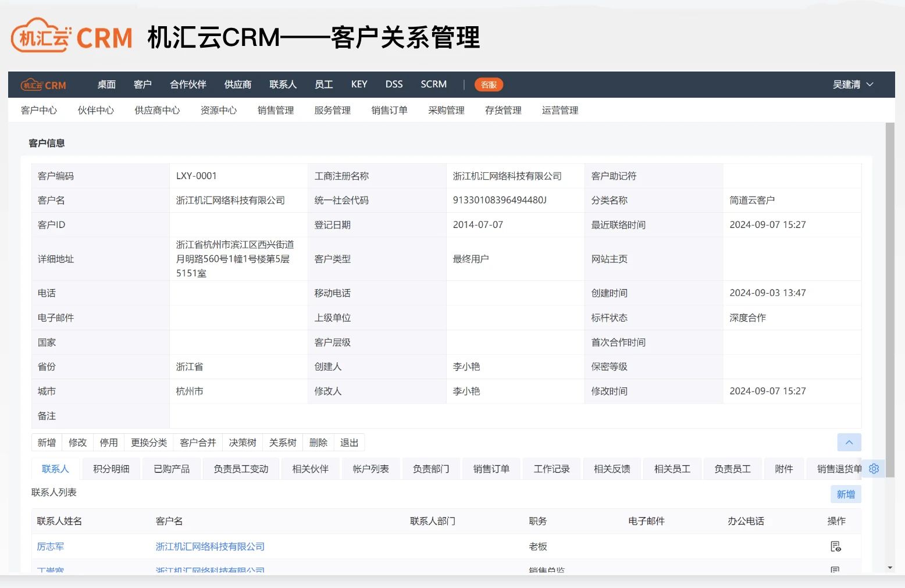This screenshot has width=905, height=588.
Task: Open the 工作记录 tab
Action: tap(551, 469)
